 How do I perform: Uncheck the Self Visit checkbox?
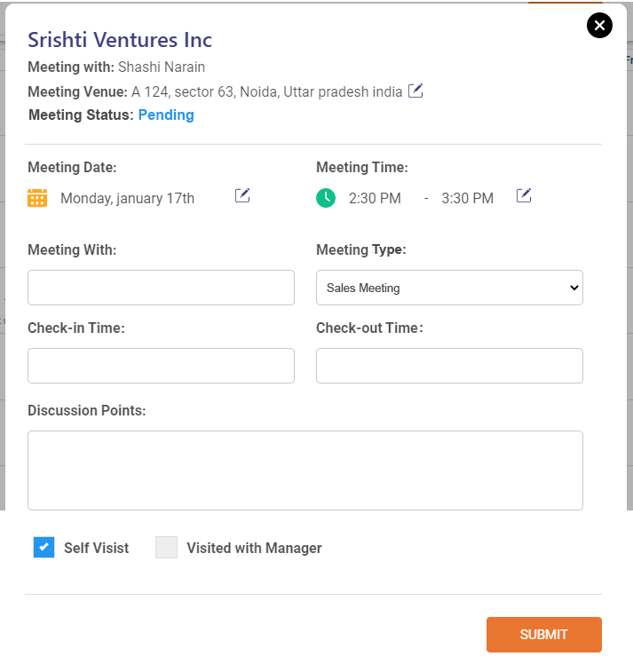pos(44,547)
